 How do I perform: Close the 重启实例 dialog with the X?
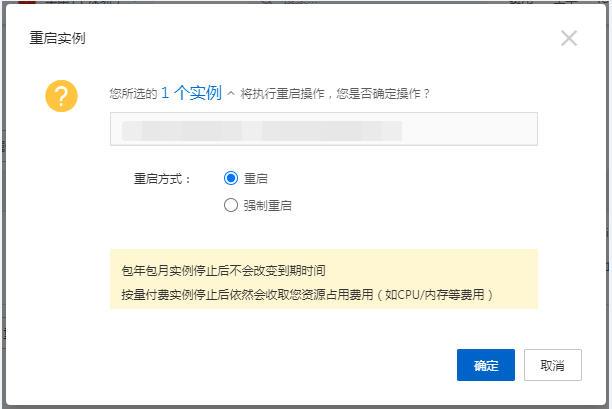569,39
